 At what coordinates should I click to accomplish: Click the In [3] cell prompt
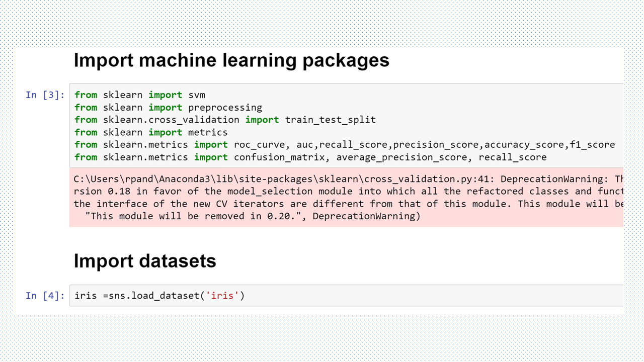tap(45, 95)
